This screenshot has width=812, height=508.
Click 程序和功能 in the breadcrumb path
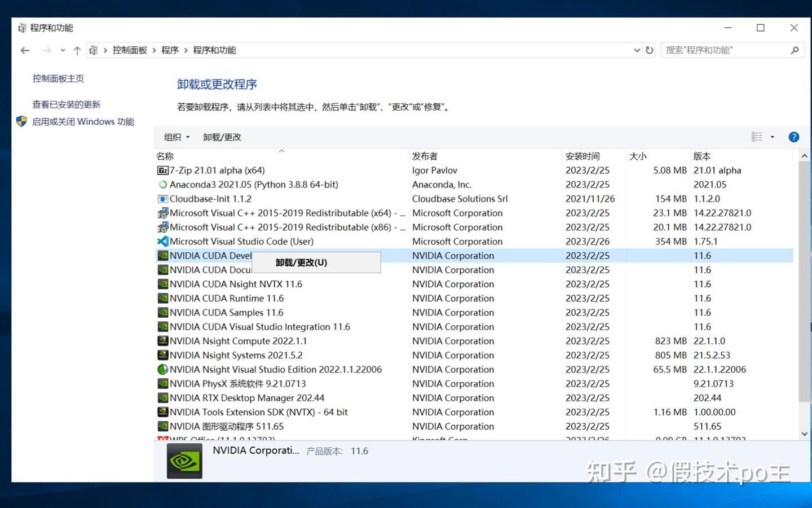click(x=214, y=50)
